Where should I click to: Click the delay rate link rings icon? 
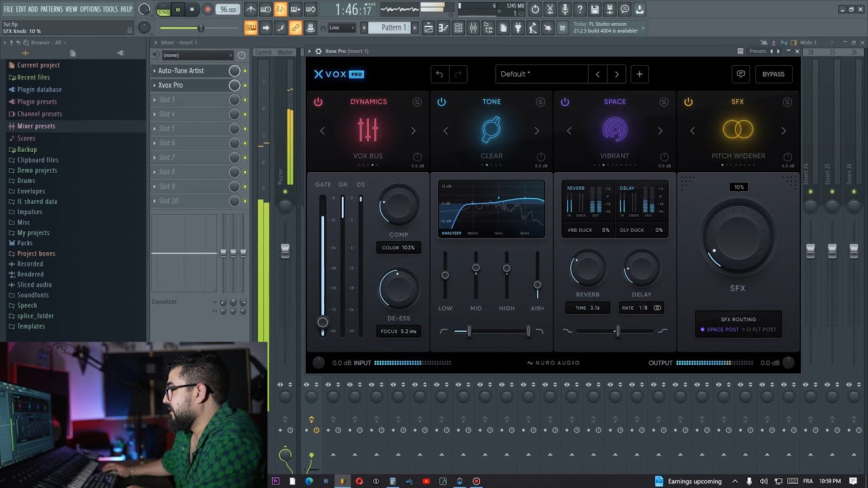[656, 308]
